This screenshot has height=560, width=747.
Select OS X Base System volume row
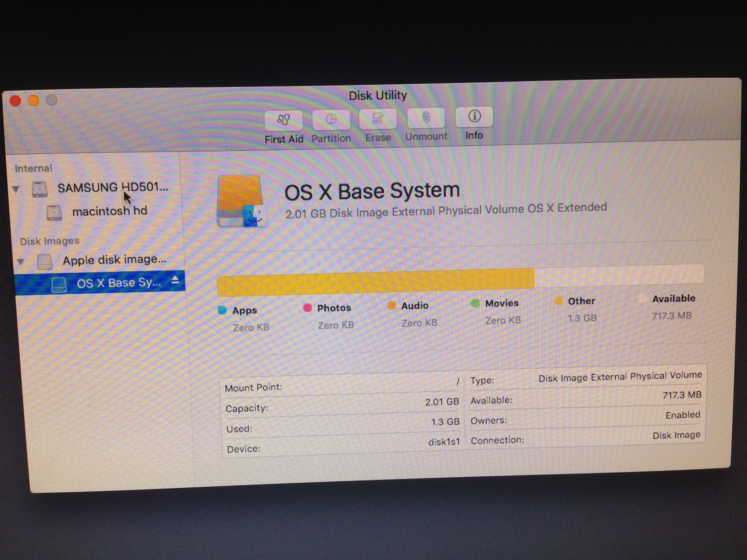(100, 283)
